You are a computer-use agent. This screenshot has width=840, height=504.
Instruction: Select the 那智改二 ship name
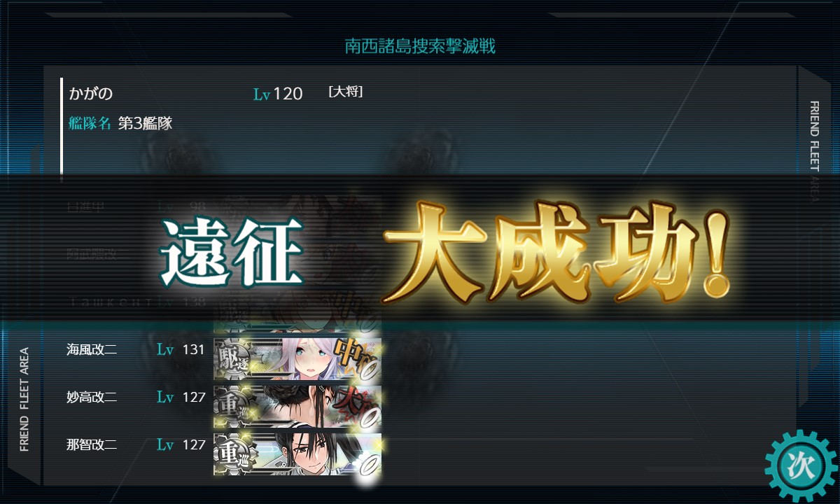(92, 444)
